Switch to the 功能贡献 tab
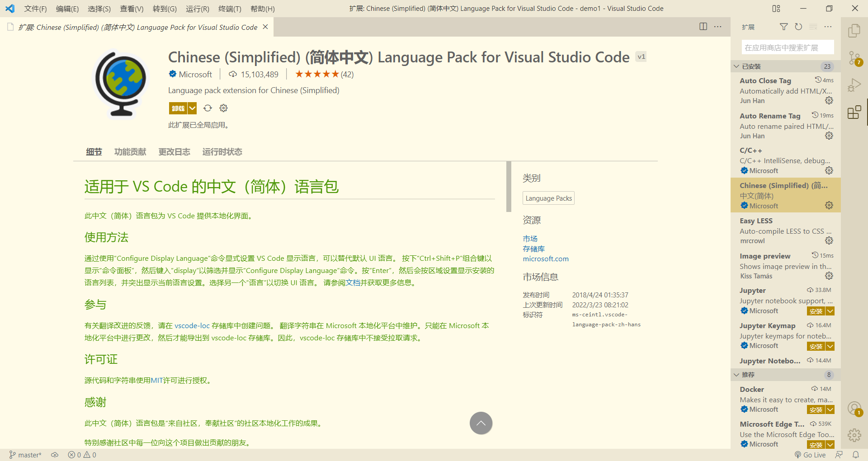This screenshot has height=461, width=868. 130,152
